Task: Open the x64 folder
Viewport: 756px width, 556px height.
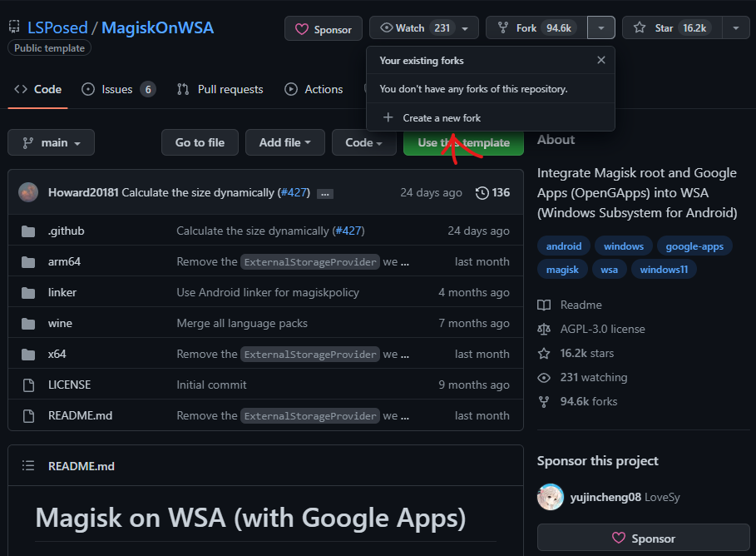Action: pos(57,355)
